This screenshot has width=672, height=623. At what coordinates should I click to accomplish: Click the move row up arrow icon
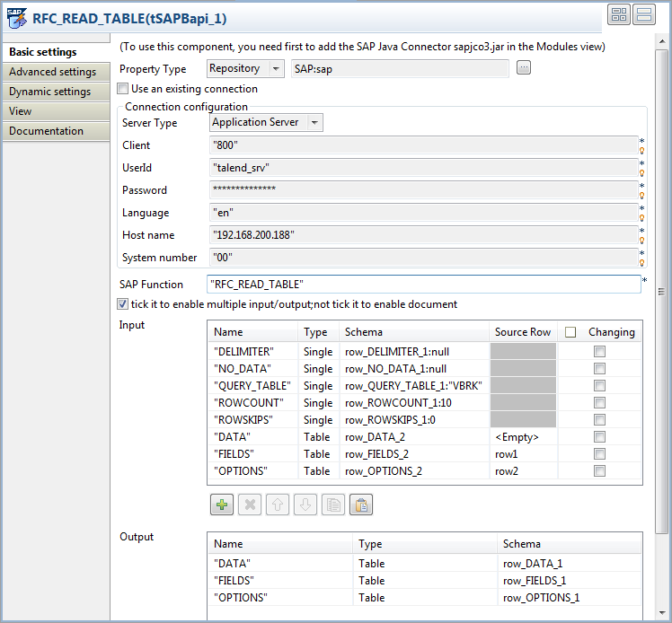point(278,505)
